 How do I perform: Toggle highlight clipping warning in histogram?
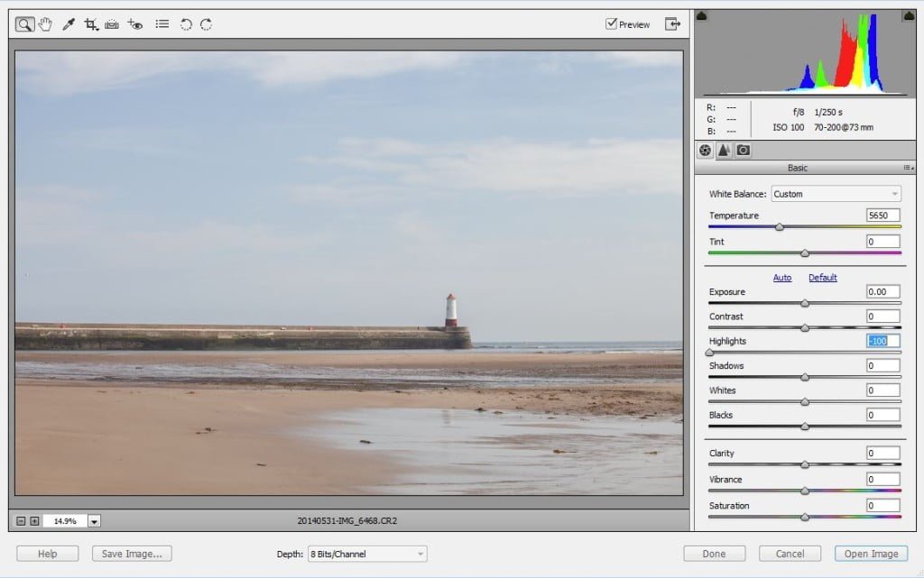pos(910,15)
